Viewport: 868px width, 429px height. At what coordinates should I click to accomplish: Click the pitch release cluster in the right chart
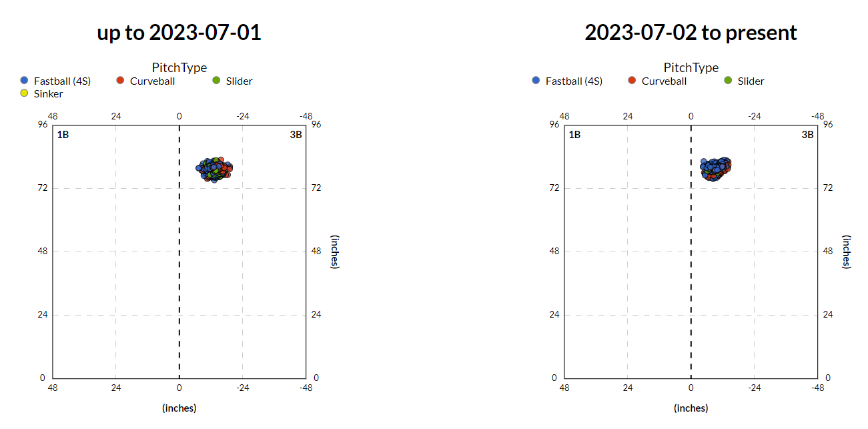[715, 169]
